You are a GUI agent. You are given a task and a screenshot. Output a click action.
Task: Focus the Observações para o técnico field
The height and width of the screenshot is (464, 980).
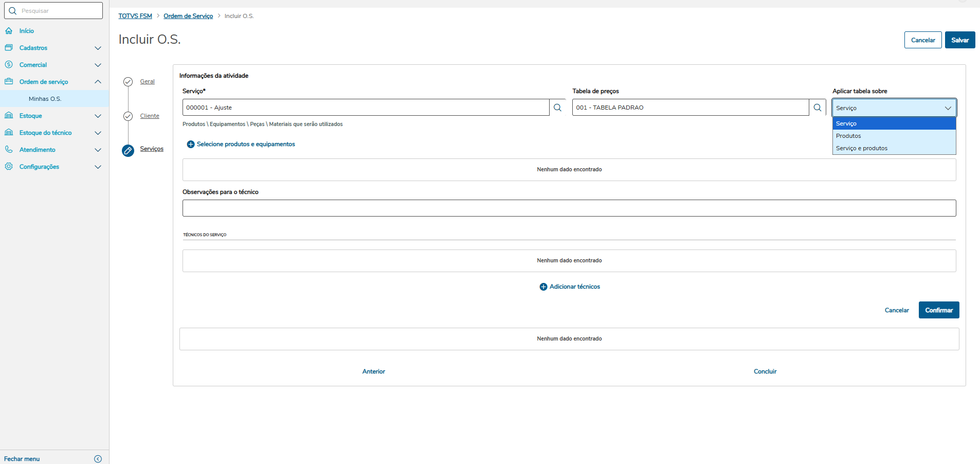569,208
